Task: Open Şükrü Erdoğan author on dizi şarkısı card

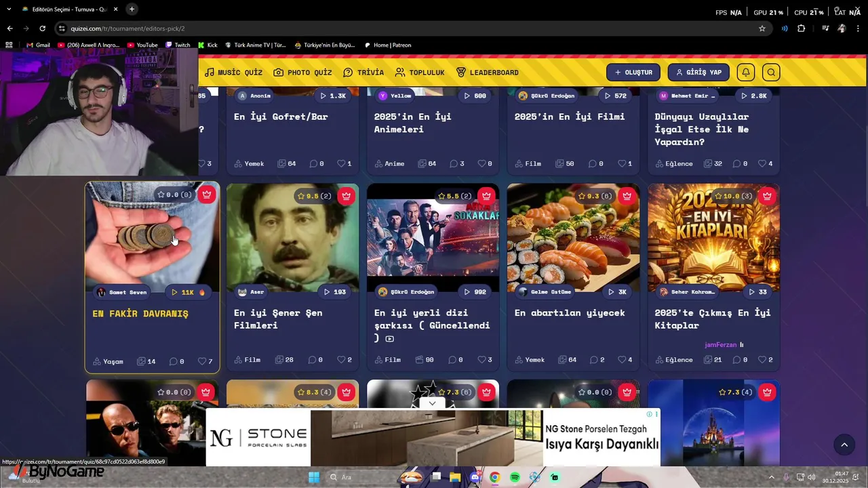Action: click(406, 292)
